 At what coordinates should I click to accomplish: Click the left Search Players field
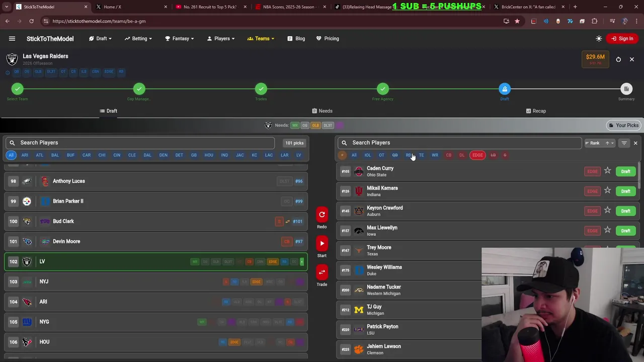point(141,143)
